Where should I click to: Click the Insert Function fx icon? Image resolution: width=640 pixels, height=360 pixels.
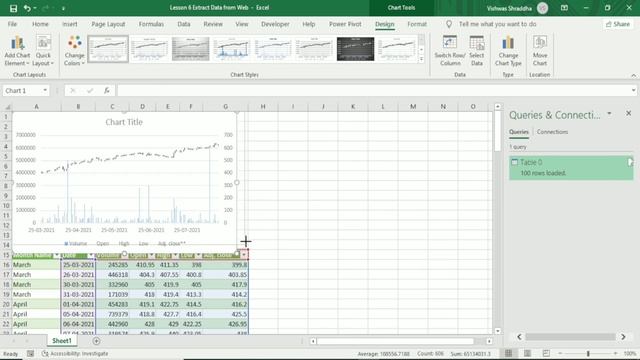click(107, 91)
